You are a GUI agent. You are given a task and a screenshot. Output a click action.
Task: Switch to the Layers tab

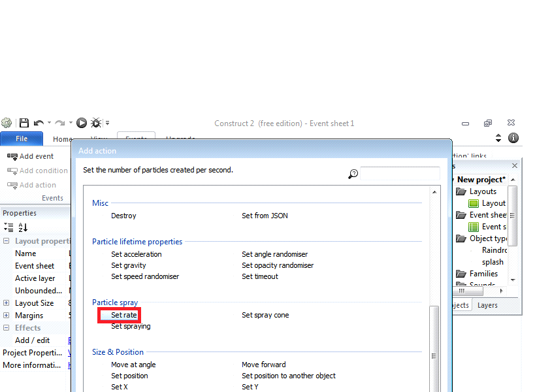click(487, 305)
